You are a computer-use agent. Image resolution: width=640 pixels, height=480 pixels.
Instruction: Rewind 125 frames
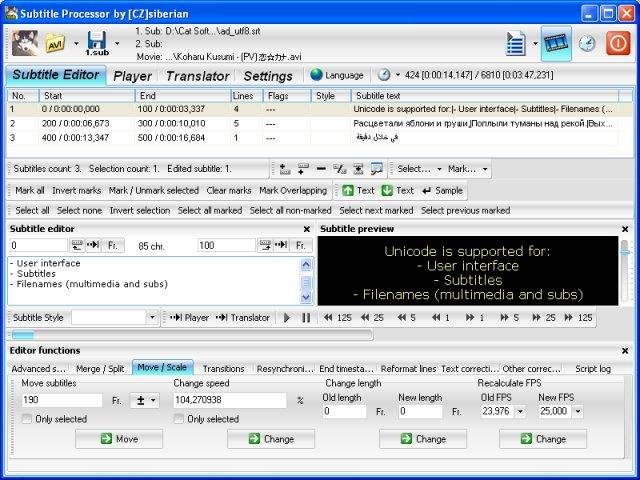click(x=338, y=318)
